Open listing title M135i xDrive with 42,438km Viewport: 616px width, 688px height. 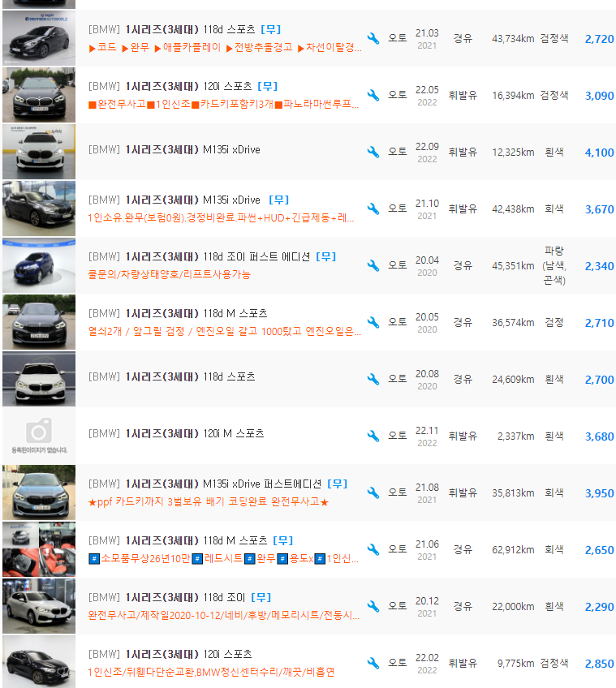pos(174,200)
